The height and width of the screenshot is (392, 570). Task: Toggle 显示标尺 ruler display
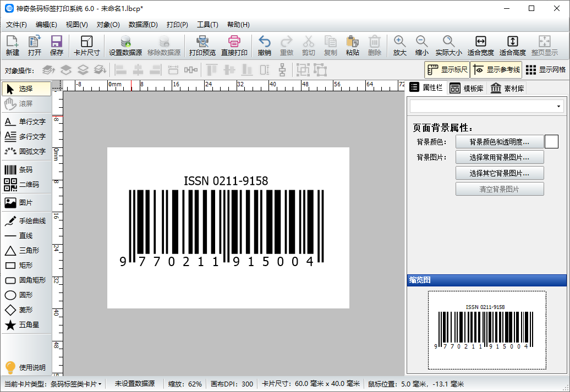point(447,70)
